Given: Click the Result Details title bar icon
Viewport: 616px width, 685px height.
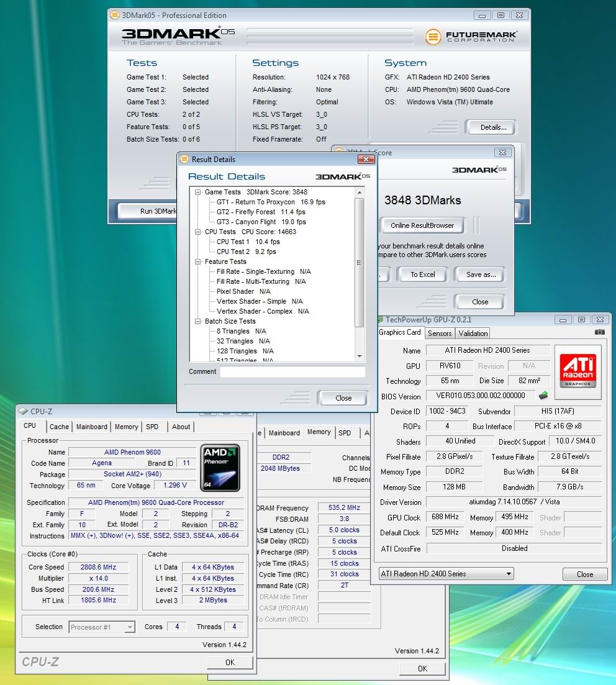Looking at the screenshot, I should [184, 160].
